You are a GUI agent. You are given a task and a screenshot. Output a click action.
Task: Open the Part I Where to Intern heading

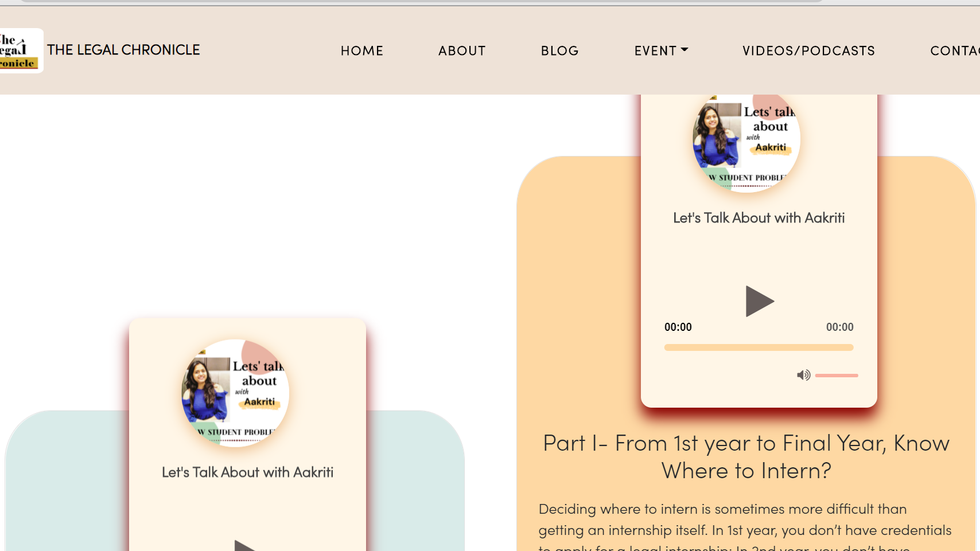(746, 456)
